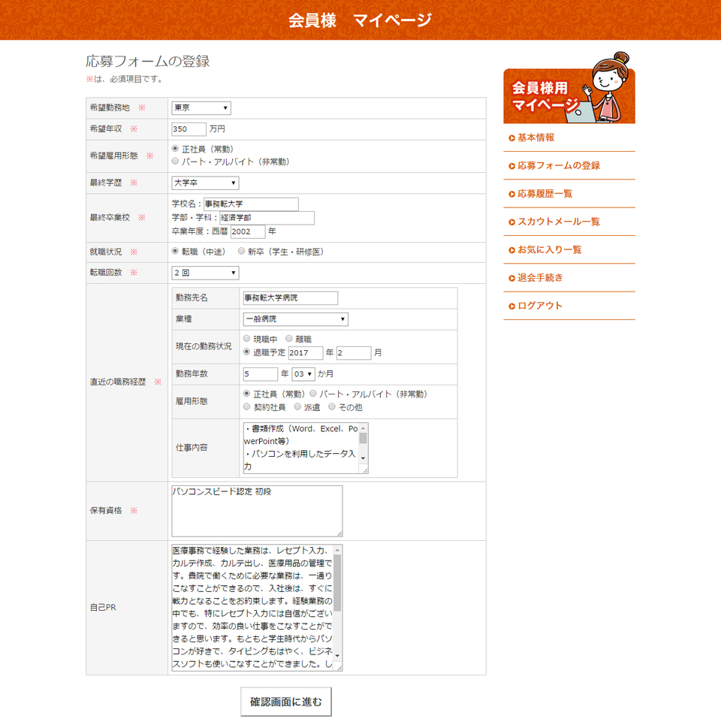Select パート・アルバイト（非常勤） in 雇用形態 row
The height and width of the screenshot is (728, 721).
(313, 394)
